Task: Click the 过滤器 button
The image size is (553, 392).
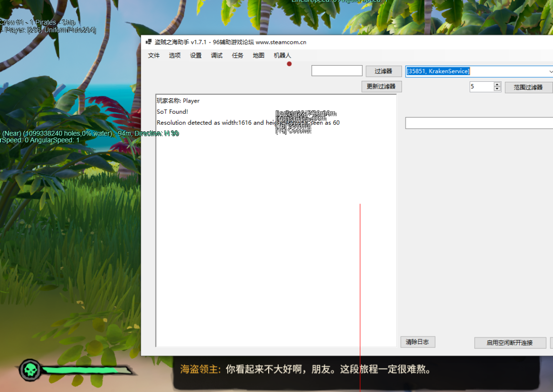Action: point(383,71)
